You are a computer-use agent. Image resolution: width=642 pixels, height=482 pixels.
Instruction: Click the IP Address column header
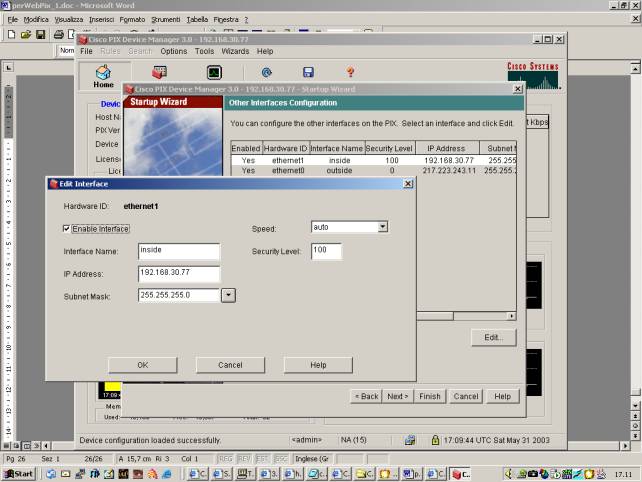click(x=447, y=148)
